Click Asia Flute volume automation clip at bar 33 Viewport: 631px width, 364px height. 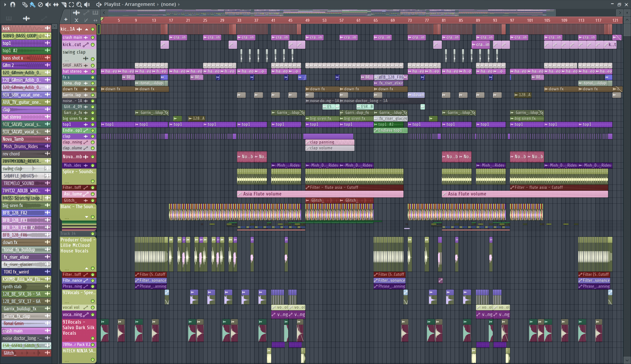320,194
